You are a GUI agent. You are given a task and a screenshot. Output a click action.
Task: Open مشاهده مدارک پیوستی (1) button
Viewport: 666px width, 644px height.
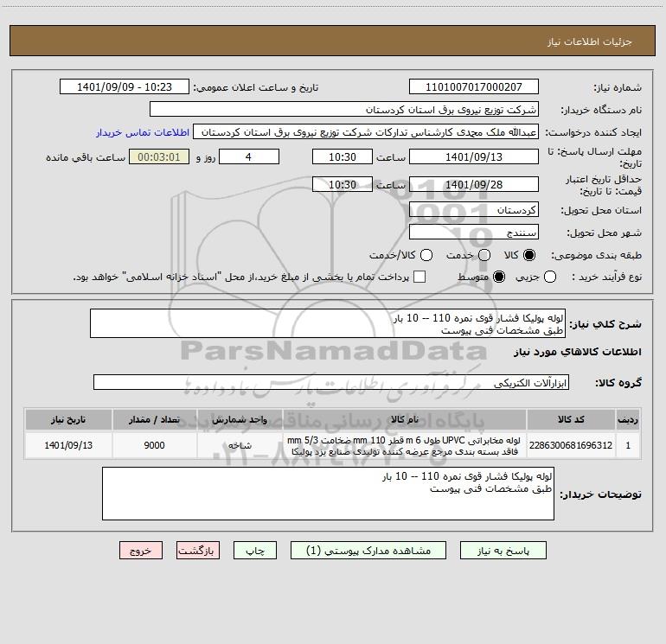click(x=368, y=551)
